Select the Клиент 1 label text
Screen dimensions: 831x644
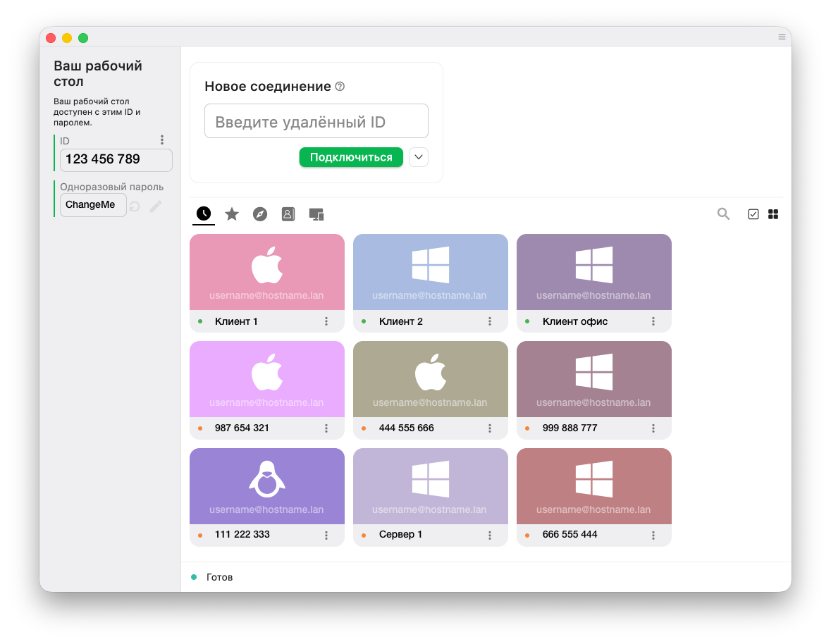pyautogui.click(x=236, y=321)
